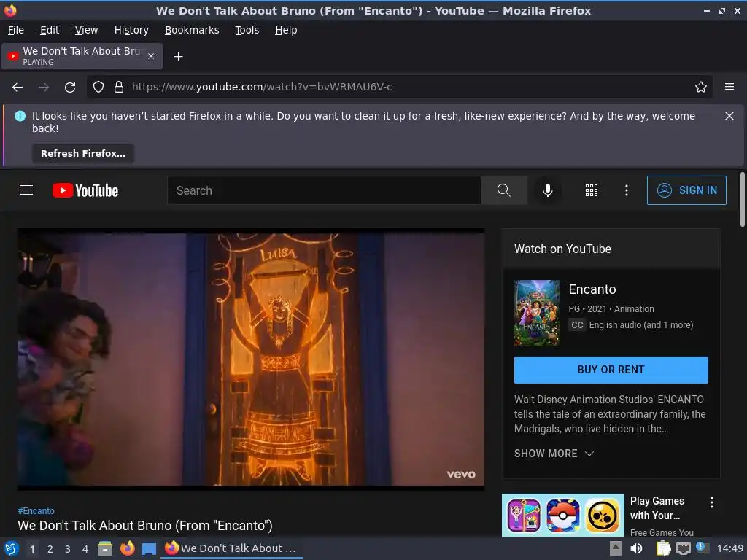Screen dimensions: 747x560
Task: Close the We Don't Talk About Bruno tab
Action: coord(151,56)
